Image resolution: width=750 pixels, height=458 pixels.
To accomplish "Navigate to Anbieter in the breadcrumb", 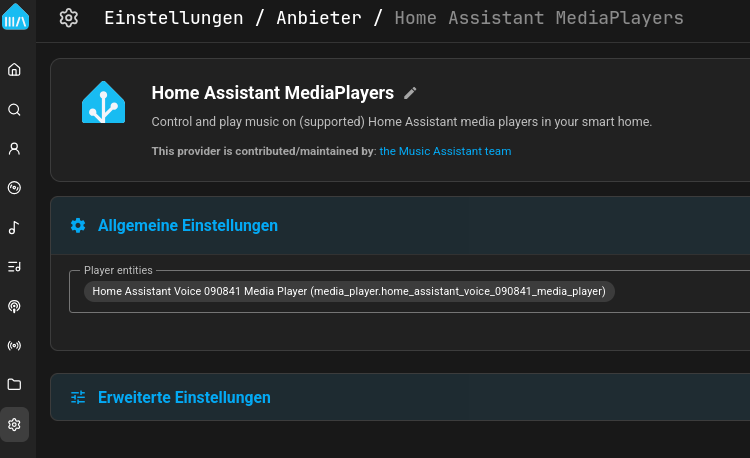I will tap(318, 18).
